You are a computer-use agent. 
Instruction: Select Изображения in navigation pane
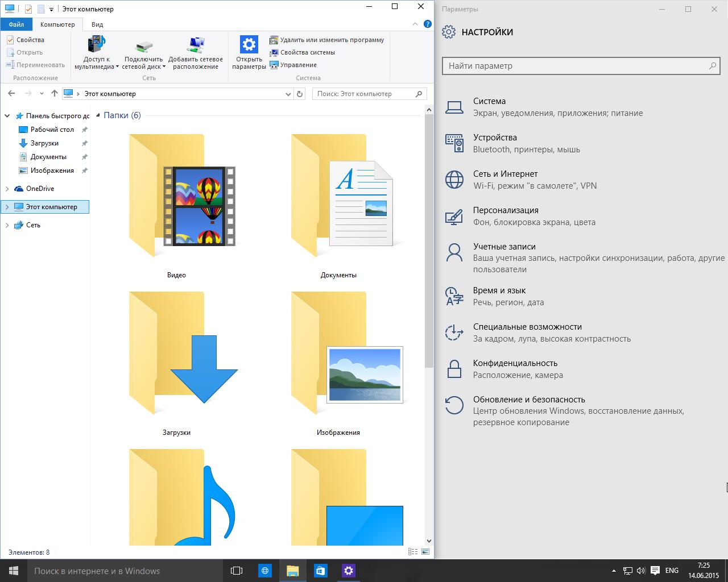tap(52, 171)
